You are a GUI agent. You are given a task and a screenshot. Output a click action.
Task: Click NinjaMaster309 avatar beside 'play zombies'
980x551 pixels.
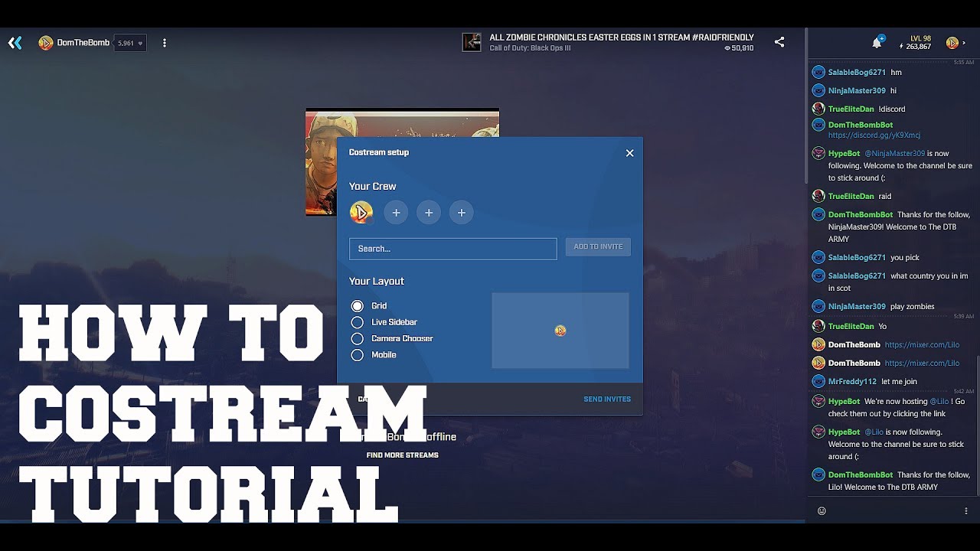coord(818,306)
